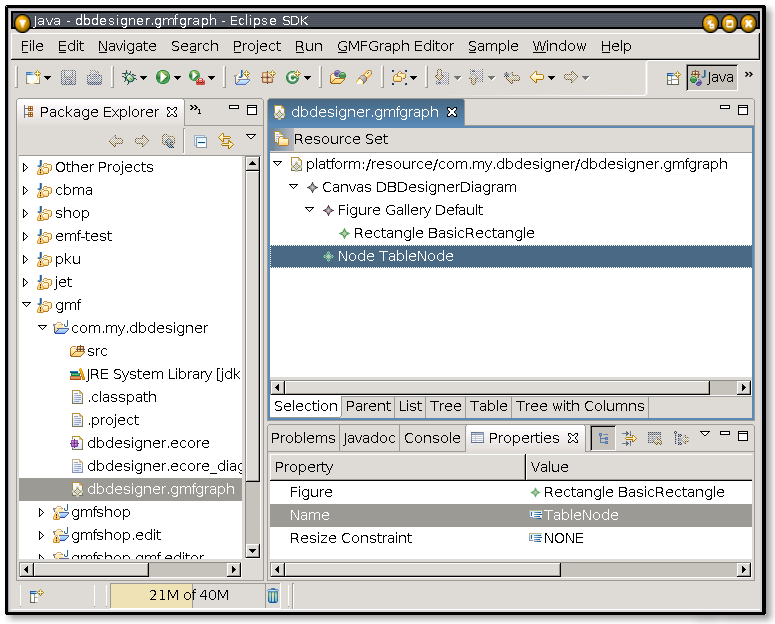775x624 pixels.
Task: Click the heap memory status bar
Action: click(187, 596)
